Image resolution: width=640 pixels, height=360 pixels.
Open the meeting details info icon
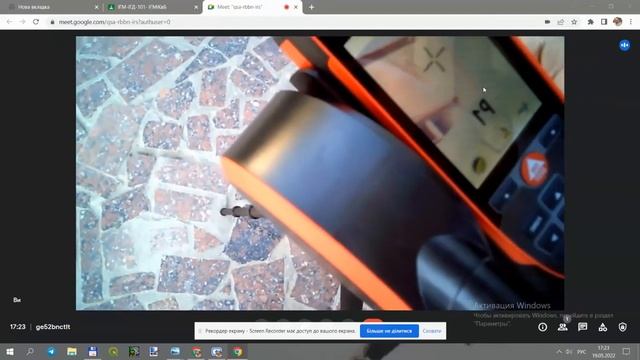542,327
